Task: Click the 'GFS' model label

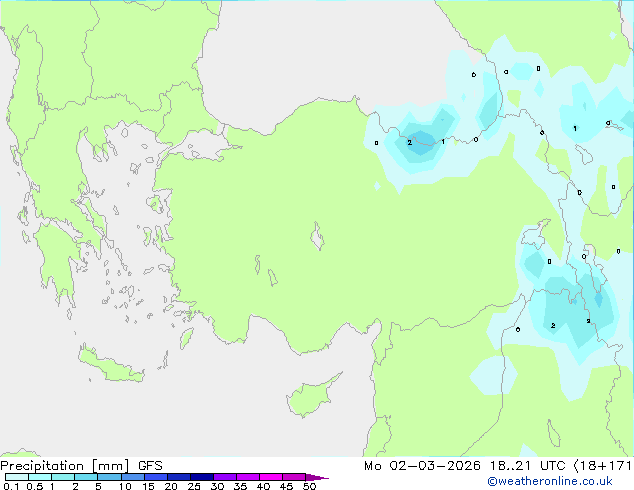Action: pyautogui.click(x=150, y=466)
